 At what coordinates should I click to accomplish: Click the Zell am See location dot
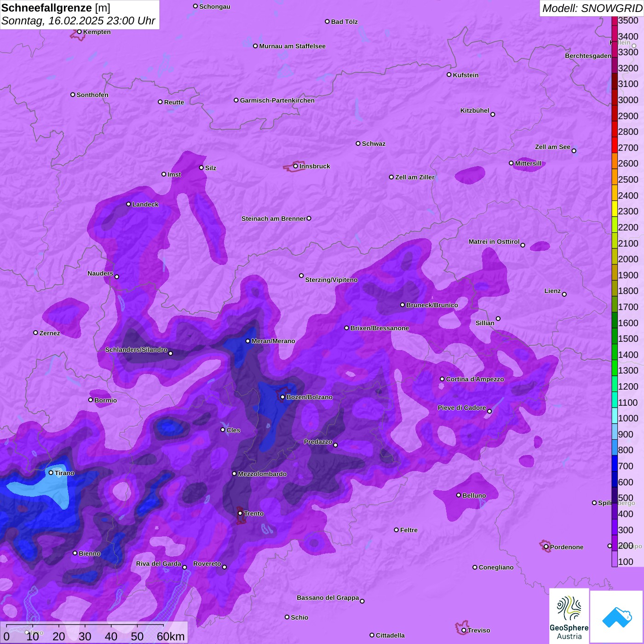(x=574, y=150)
